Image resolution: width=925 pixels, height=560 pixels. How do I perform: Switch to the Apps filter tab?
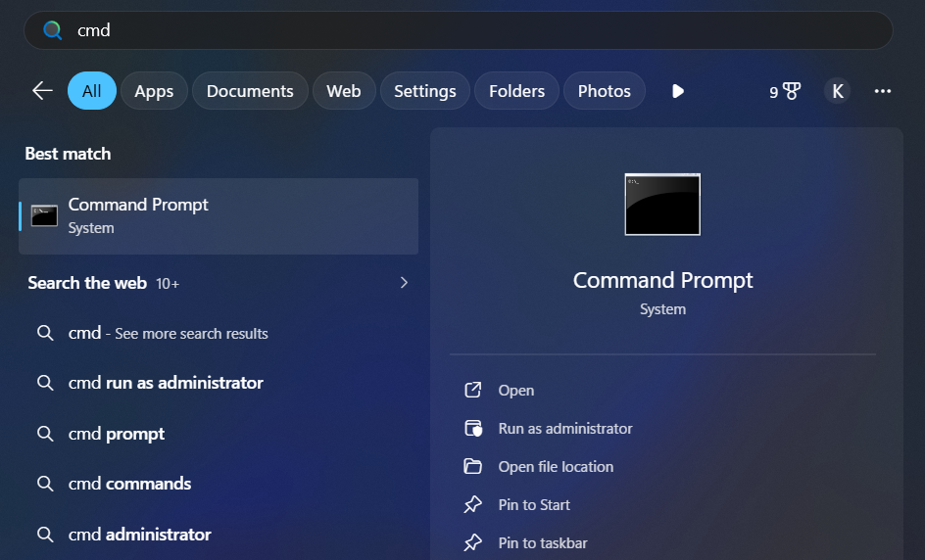pyautogui.click(x=154, y=91)
